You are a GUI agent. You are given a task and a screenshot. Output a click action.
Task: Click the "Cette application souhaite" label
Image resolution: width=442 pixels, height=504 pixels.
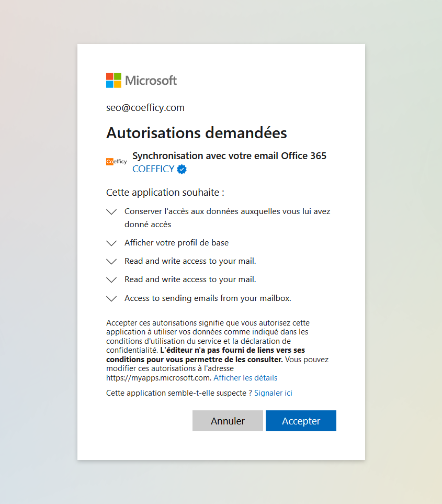click(165, 192)
